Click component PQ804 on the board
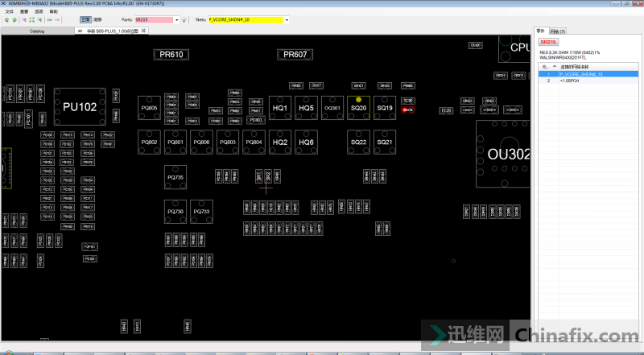644x355 pixels. 254,142
